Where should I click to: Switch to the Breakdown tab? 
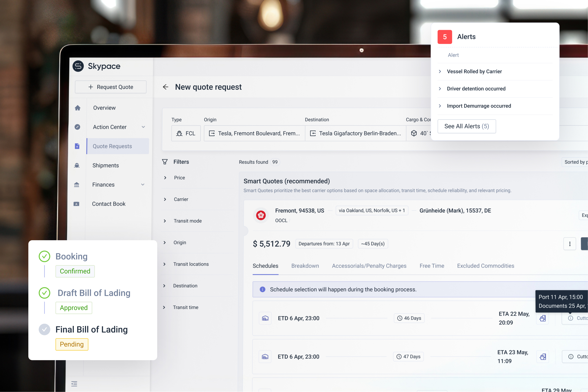click(x=305, y=266)
